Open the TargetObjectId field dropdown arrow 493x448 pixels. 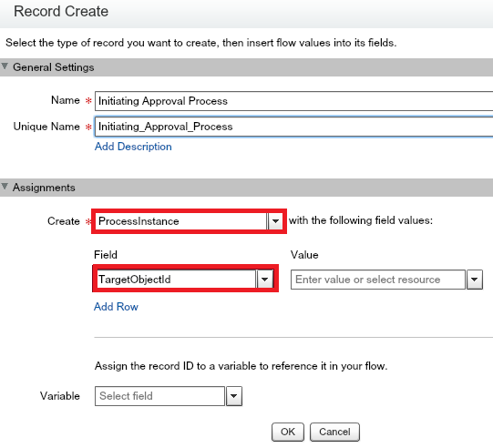point(265,279)
